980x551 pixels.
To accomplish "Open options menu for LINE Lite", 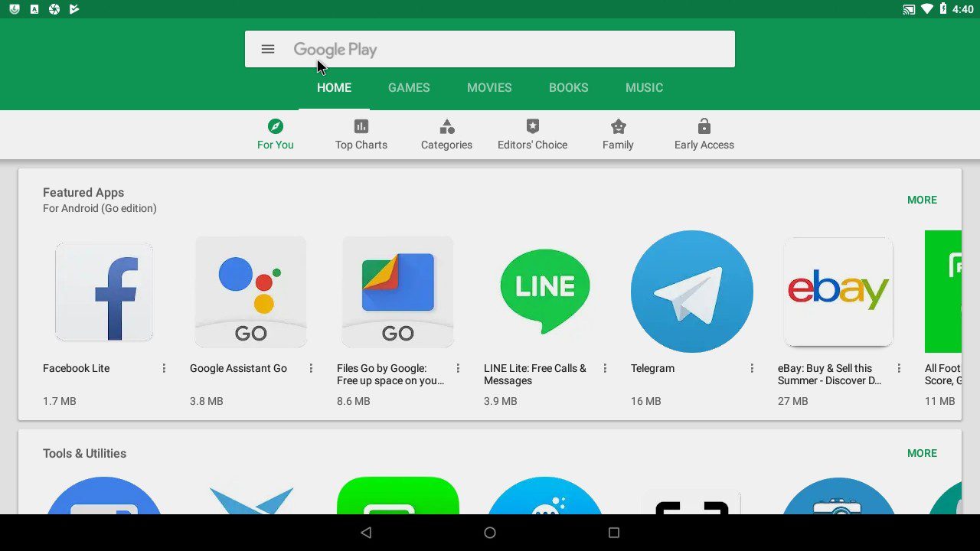I will (605, 368).
